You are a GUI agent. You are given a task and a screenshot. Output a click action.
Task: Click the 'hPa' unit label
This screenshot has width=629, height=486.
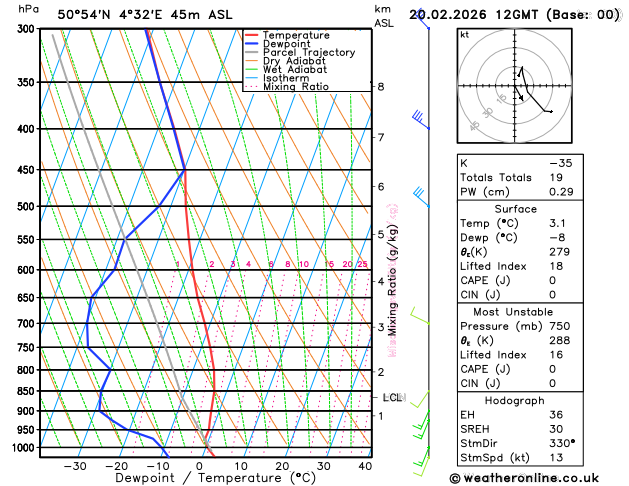28,9
